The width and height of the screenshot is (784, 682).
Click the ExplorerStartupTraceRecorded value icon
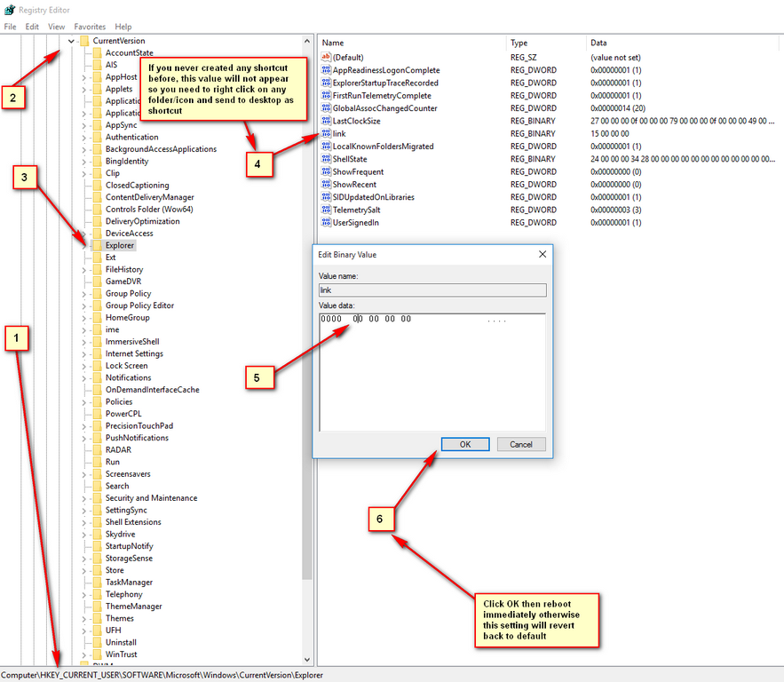(x=327, y=83)
